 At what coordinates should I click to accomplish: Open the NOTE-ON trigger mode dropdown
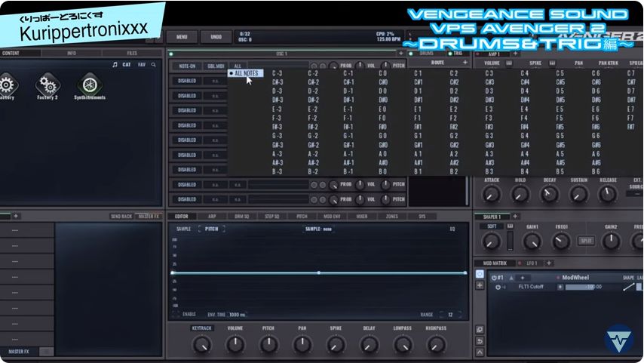click(187, 66)
